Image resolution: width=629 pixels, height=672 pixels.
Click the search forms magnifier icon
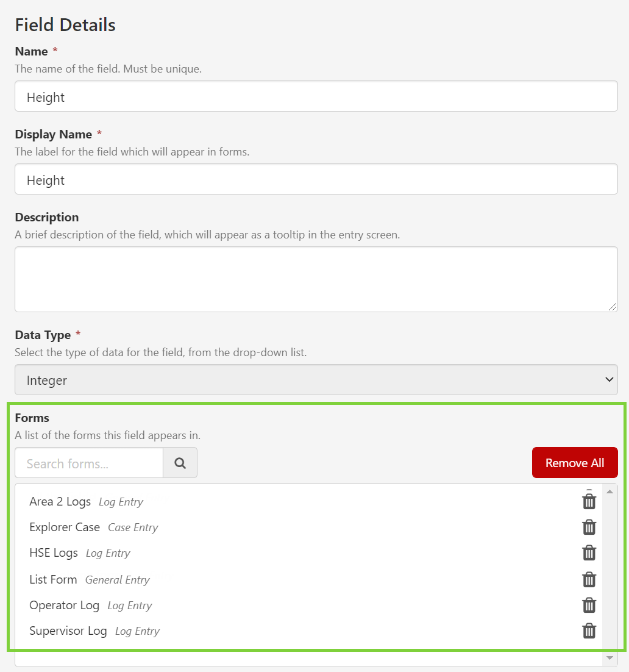180,463
